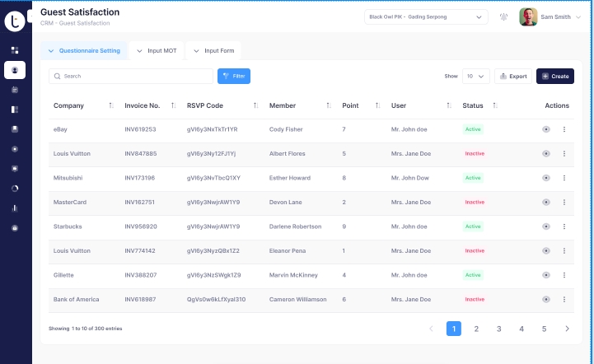594x364 pixels.
Task: Open the pie chart icon in sidebar
Action: click(15, 189)
